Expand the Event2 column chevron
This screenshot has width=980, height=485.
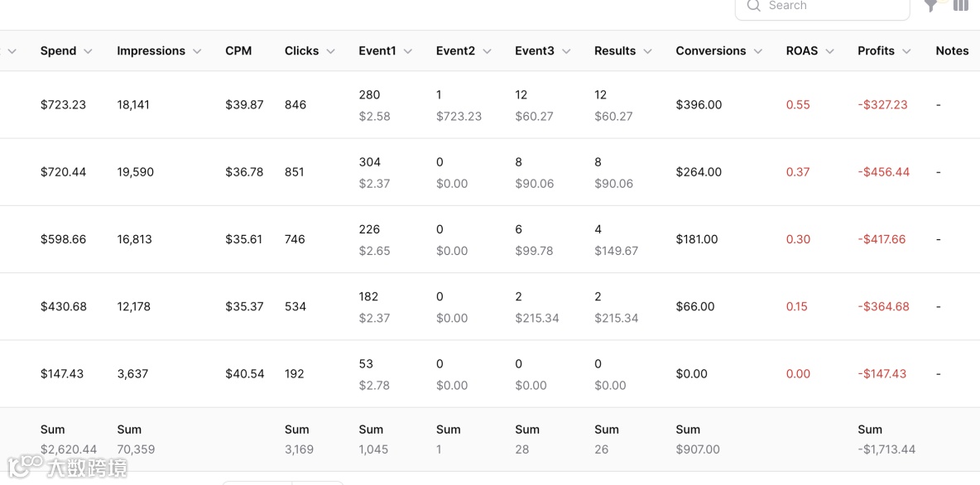coord(487,51)
